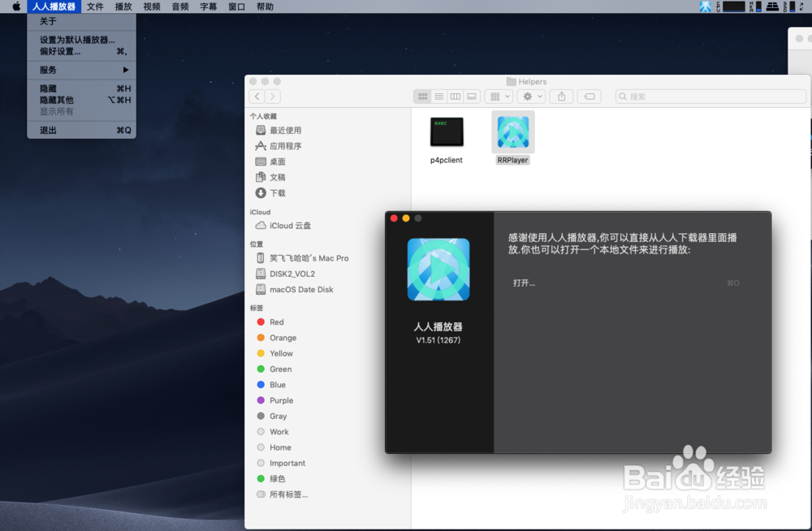Click the V1.51 (1267) version text
The image size is (812, 531).
[x=438, y=340]
